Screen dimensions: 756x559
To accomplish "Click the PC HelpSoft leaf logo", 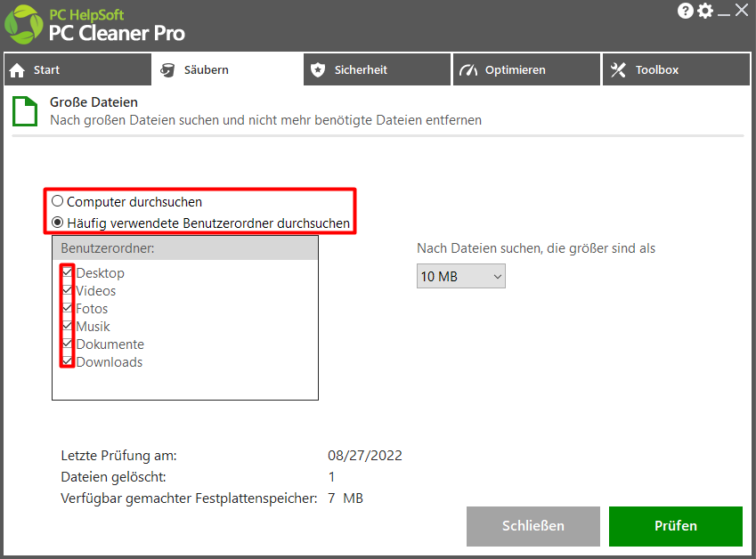I will point(23,24).
